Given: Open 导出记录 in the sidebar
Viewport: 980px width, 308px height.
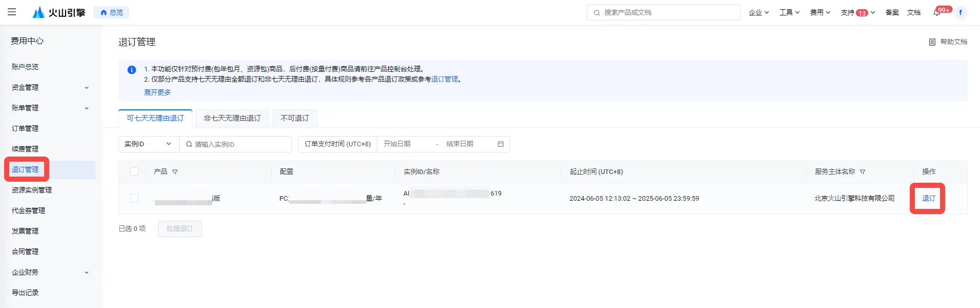Looking at the screenshot, I should [x=25, y=293].
